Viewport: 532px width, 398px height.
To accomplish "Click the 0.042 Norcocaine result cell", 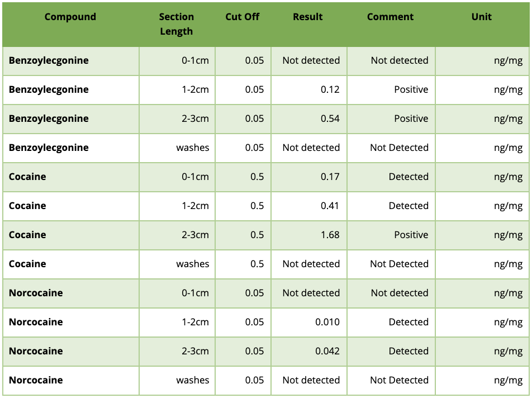I will click(327, 351).
